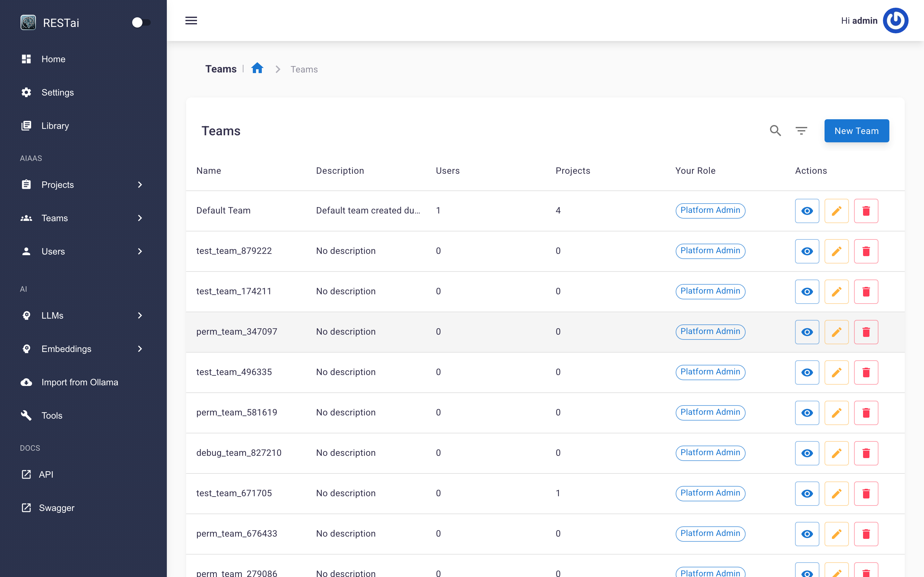Open Import from Ollama in sidebar
924x577 pixels.
80,382
